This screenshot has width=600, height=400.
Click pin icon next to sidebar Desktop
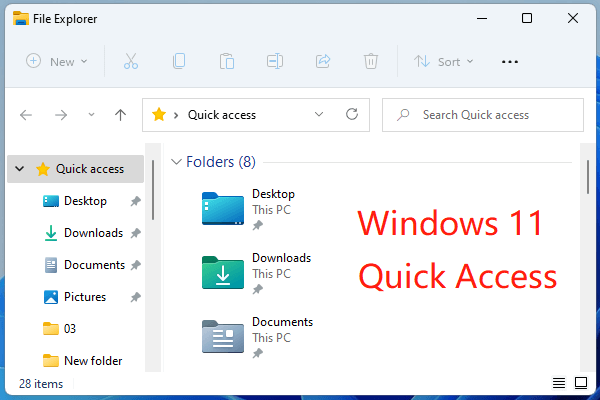(135, 201)
